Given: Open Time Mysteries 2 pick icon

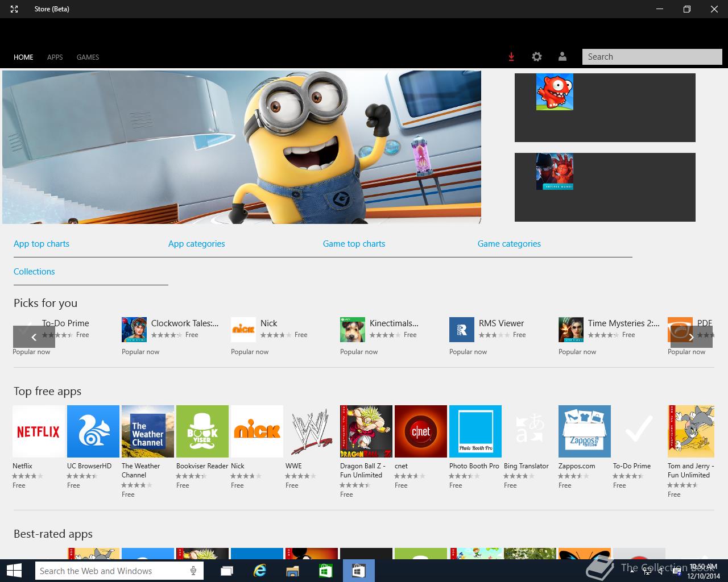Looking at the screenshot, I should tap(571, 330).
